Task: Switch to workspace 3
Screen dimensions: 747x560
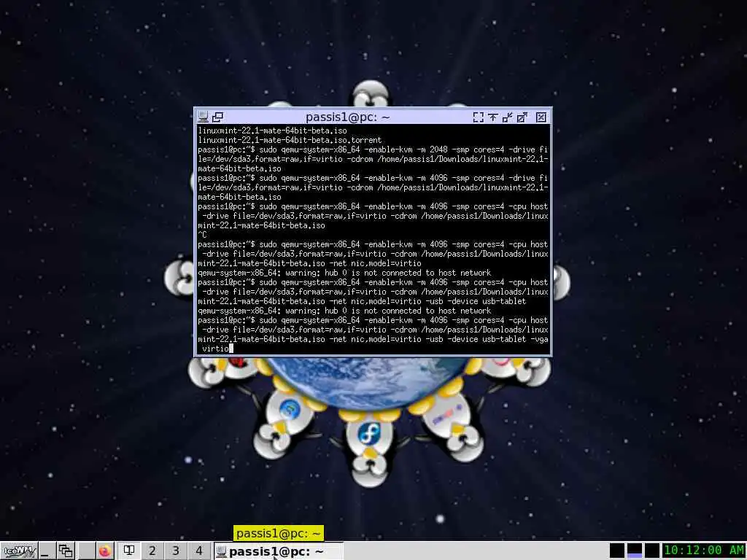Action: click(x=175, y=551)
